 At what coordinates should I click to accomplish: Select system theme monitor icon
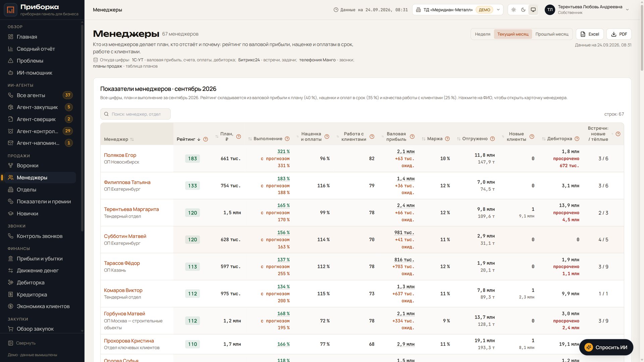coord(533,10)
